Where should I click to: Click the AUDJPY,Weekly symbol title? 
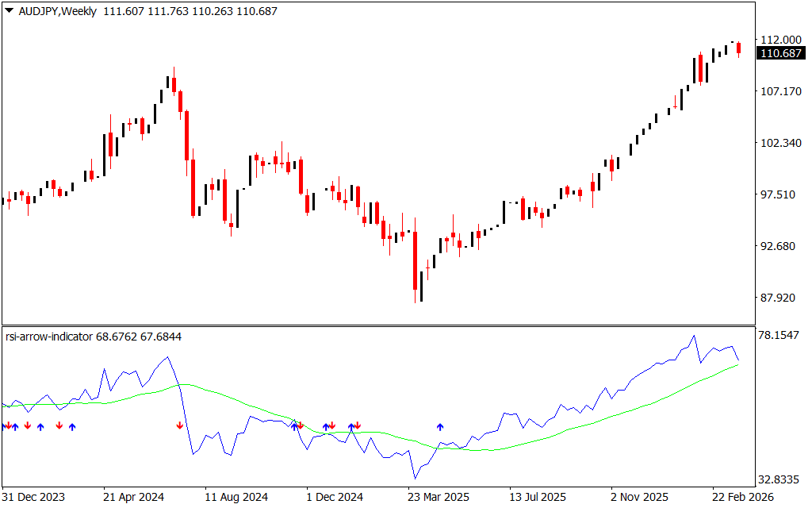pos(56,11)
